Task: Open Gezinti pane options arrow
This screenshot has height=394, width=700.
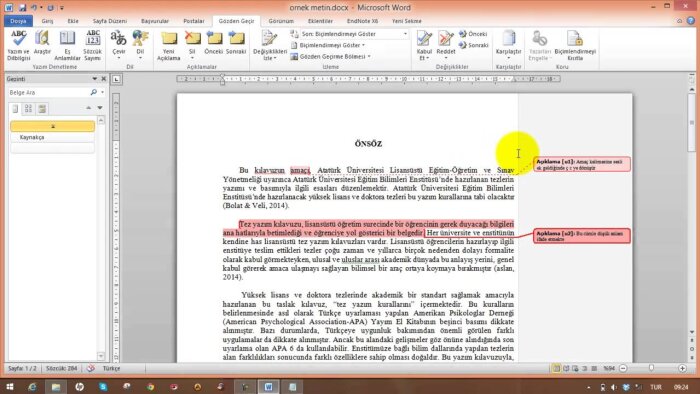Action: 95,79
